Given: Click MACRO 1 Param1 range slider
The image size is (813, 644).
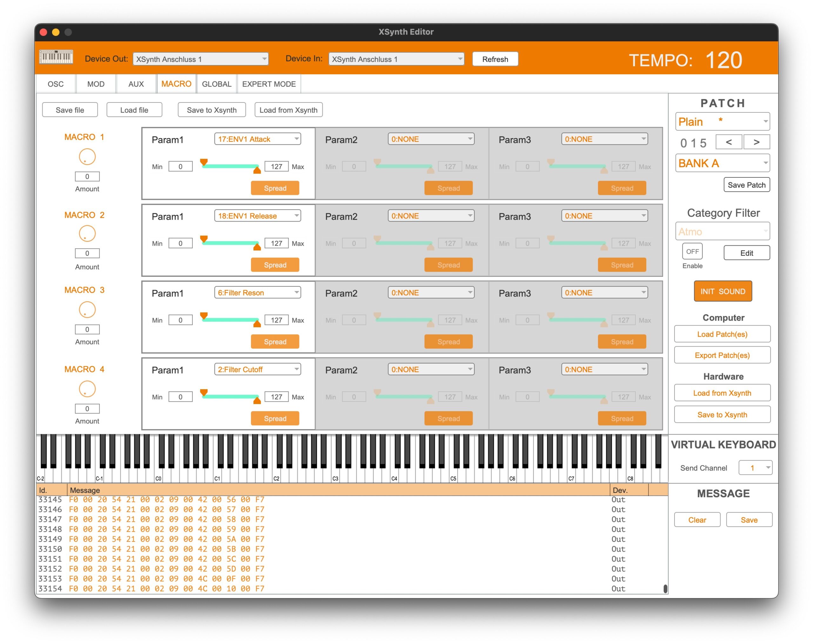Looking at the screenshot, I should click(230, 166).
